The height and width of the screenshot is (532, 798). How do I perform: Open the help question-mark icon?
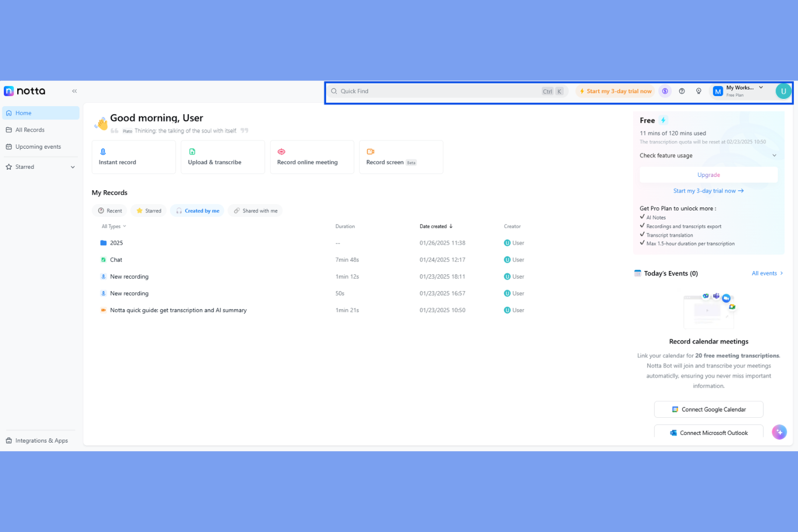[x=682, y=91]
